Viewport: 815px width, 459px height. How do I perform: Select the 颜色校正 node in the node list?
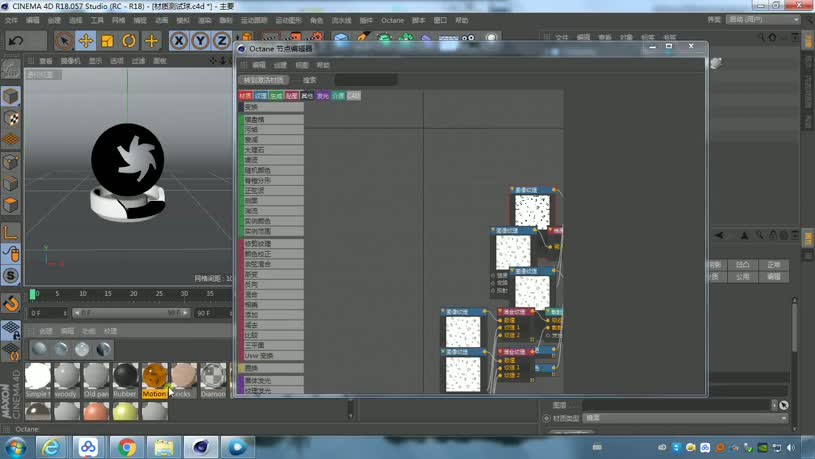tap(271, 254)
